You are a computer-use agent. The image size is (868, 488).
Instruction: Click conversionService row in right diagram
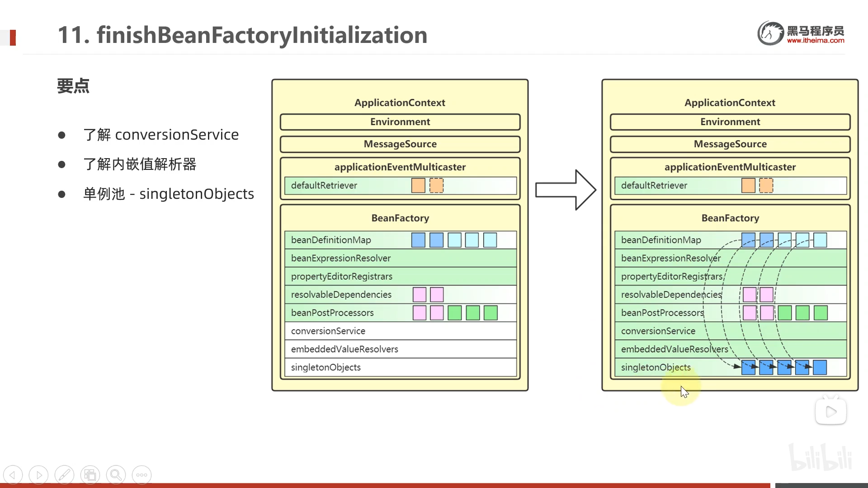point(731,331)
